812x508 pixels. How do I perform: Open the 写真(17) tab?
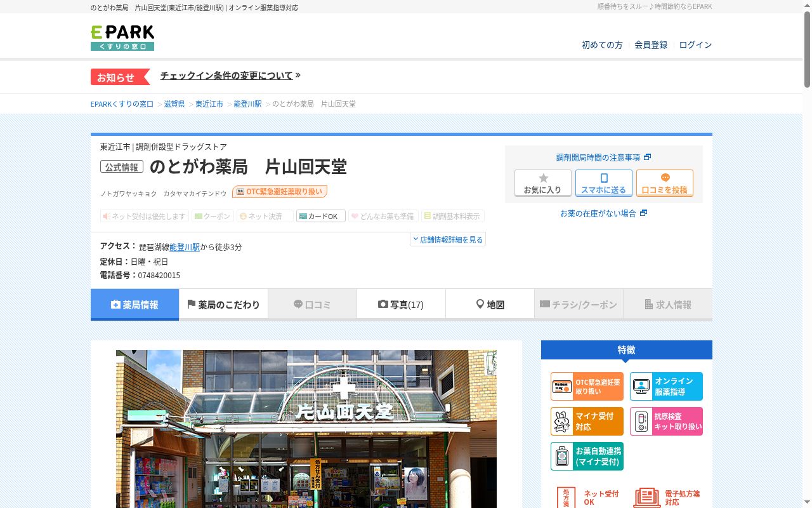coord(401,304)
